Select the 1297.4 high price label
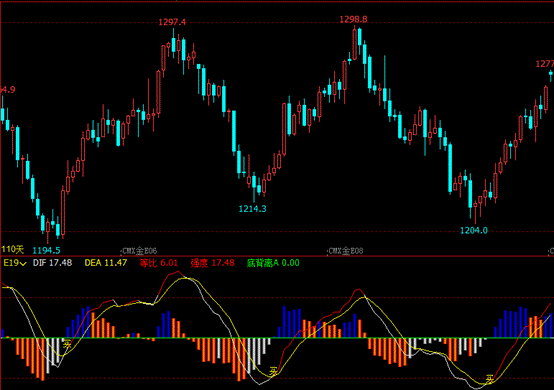554x390 pixels. (x=172, y=22)
